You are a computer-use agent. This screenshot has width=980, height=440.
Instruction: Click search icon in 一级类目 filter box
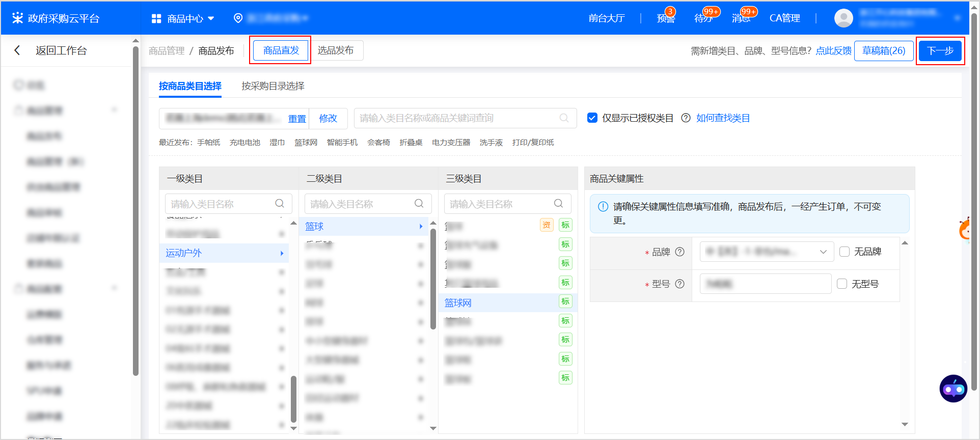[280, 204]
